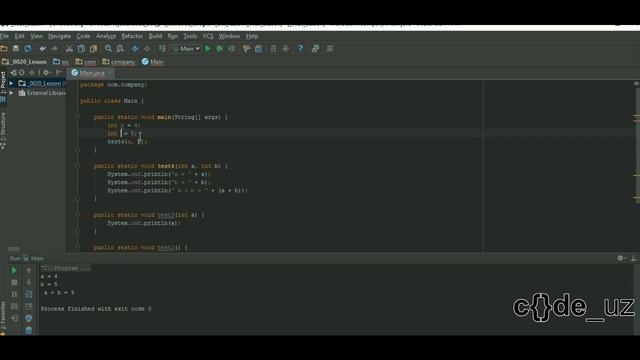Click the Redo arrow in toolbar
This screenshot has width=640, height=360.
click(x=54, y=49)
